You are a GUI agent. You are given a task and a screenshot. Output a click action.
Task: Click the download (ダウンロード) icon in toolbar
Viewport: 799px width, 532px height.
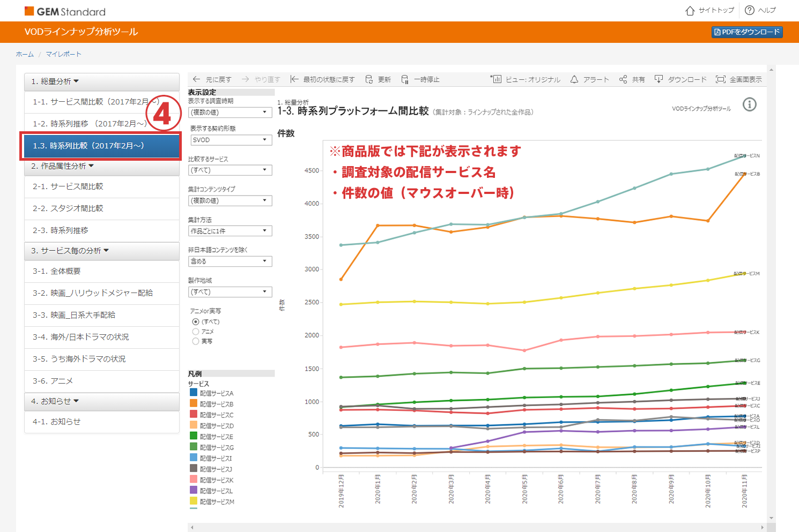coord(659,79)
